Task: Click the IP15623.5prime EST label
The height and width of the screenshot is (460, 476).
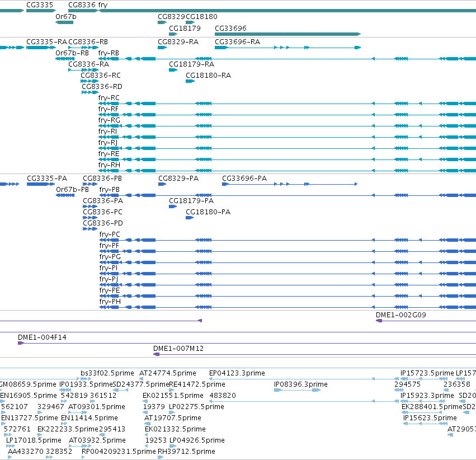Action: coord(430,418)
